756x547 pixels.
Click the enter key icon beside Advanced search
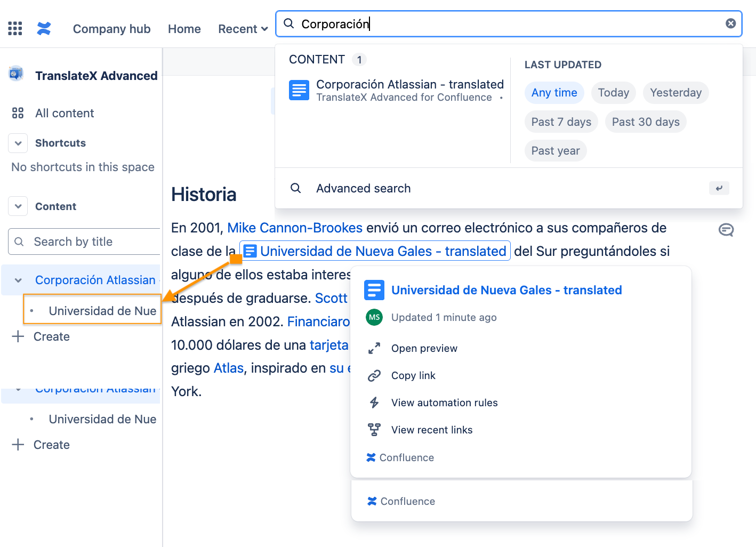click(719, 188)
